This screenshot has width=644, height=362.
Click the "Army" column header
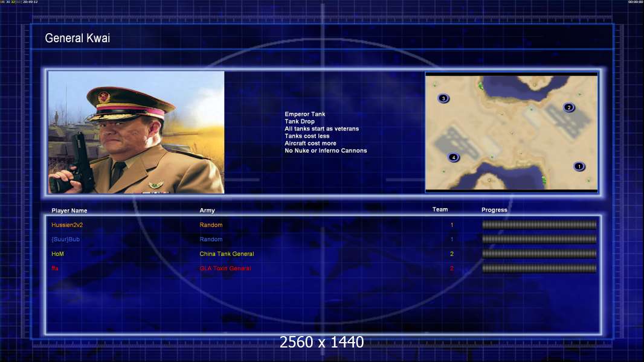[207, 211]
